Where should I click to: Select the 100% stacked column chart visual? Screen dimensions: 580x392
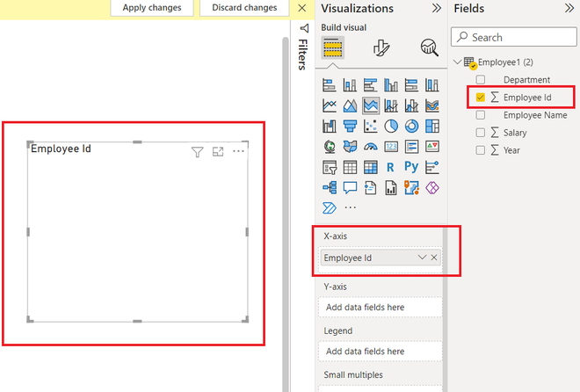tap(432, 85)
